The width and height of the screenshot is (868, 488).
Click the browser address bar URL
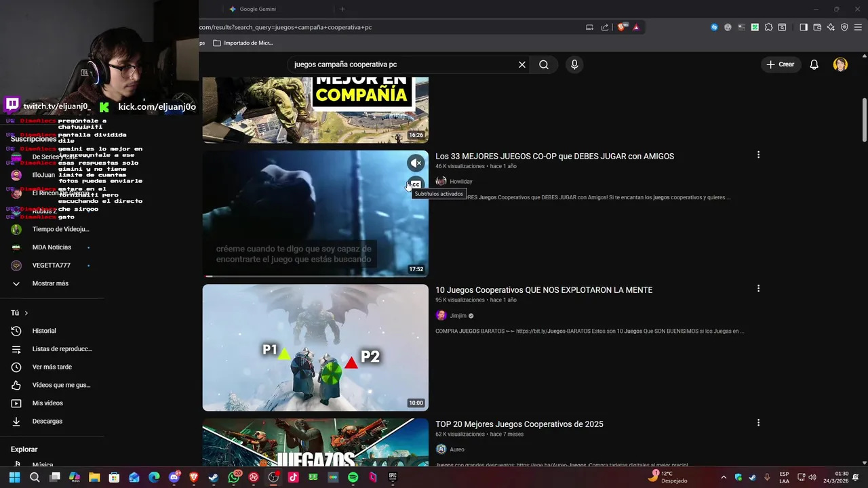(285, 27)
